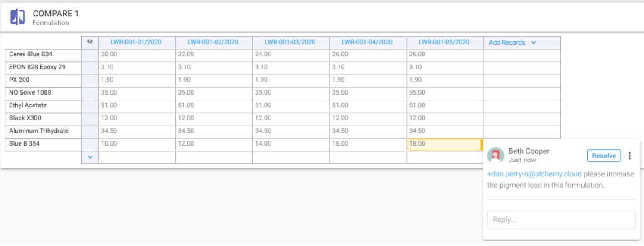
Task: Click the 14.00 cell for Blue B 354
Action: (x=291, y=144)
